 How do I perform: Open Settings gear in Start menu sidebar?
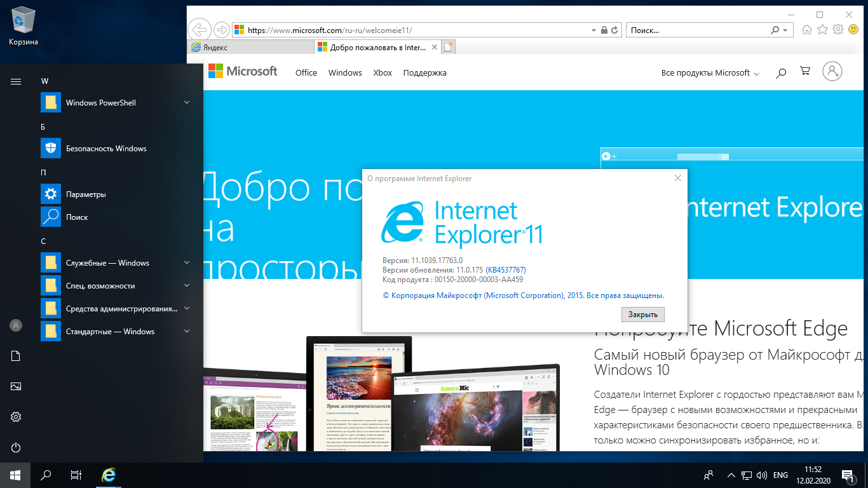[16, 417]
